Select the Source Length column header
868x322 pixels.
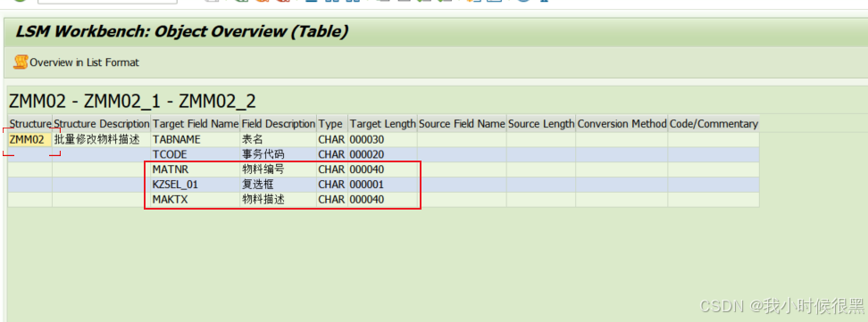tap(541, 124)
